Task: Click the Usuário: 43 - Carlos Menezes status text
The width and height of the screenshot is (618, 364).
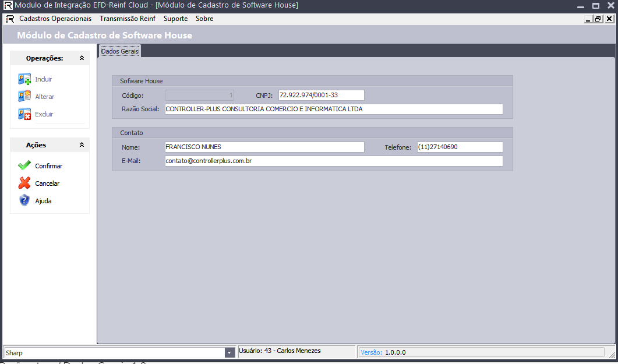Action: 280,351
